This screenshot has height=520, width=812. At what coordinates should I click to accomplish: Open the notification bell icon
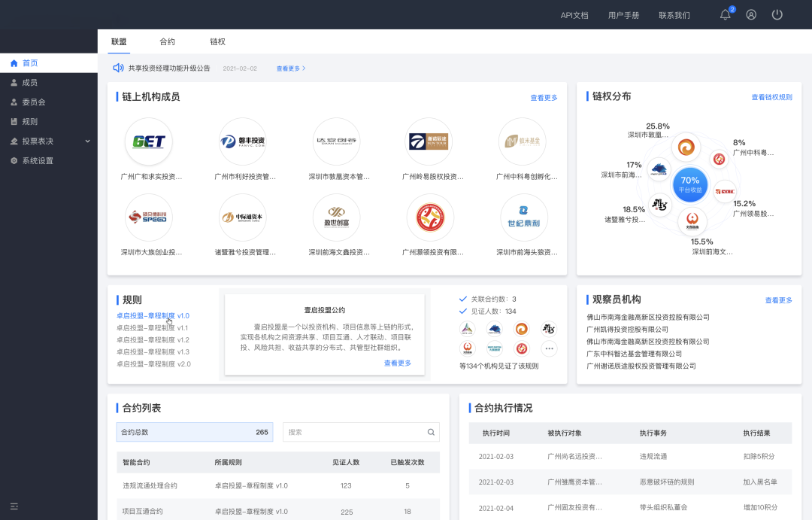725,15
